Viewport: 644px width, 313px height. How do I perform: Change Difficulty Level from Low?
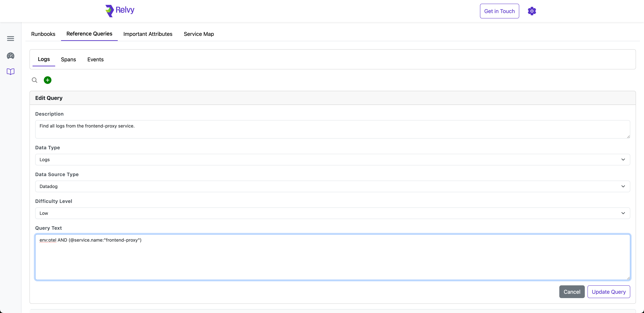(333, 213)
